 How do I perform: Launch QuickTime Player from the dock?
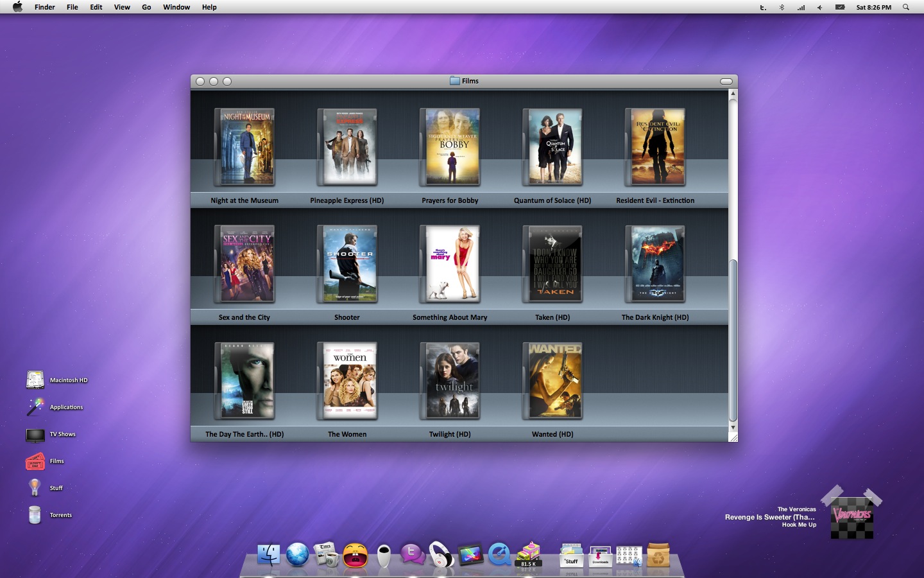(499, 554)
